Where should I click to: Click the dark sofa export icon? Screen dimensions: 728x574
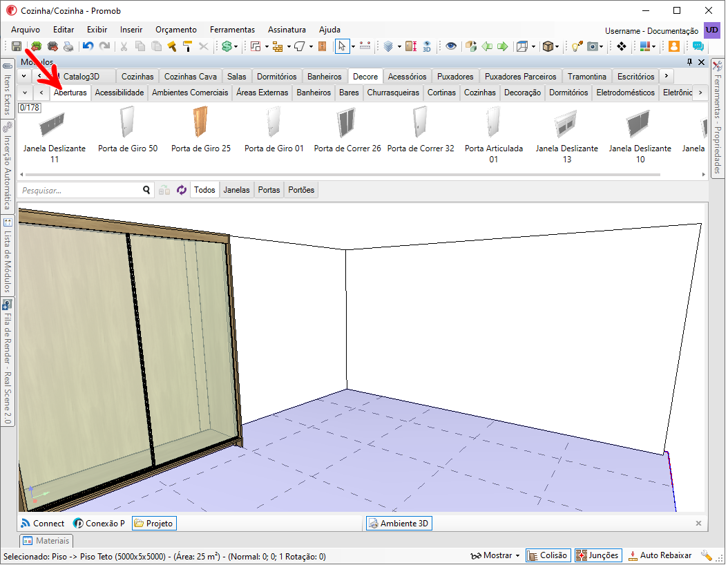(x=52, y=46)
